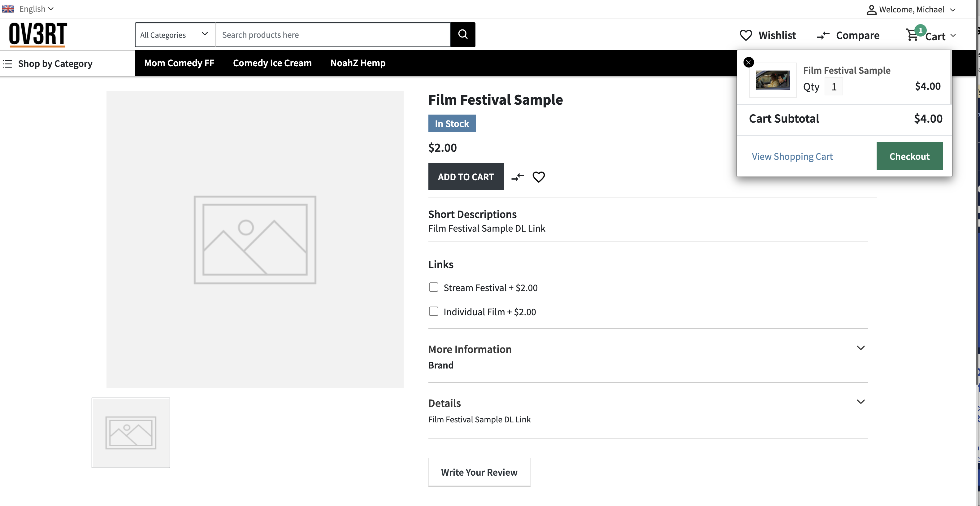Expand the Welcome, Michael account menu
The image size is (980, 506).
[x=917, y=10]
